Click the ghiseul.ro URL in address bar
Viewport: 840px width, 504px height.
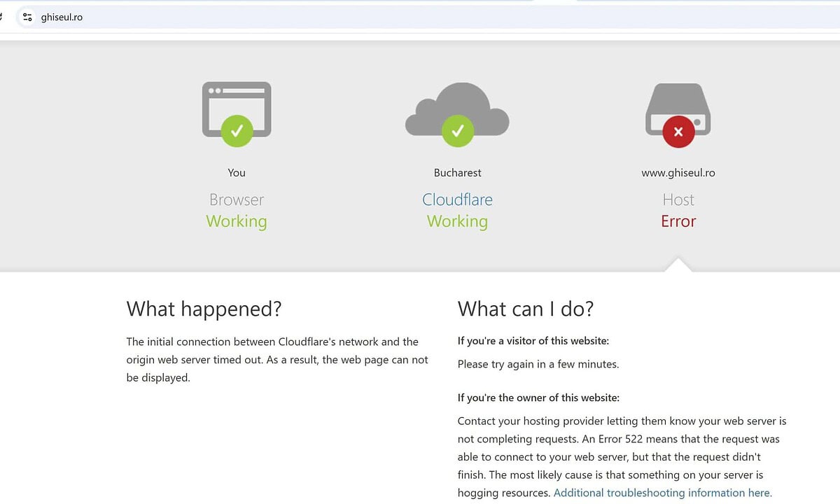[x=62, y=17]
